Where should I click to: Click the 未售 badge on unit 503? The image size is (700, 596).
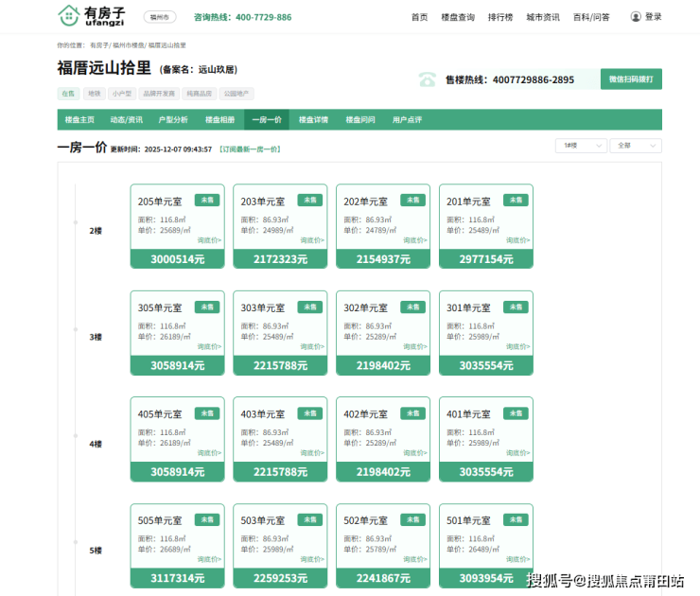coord(310,519)
